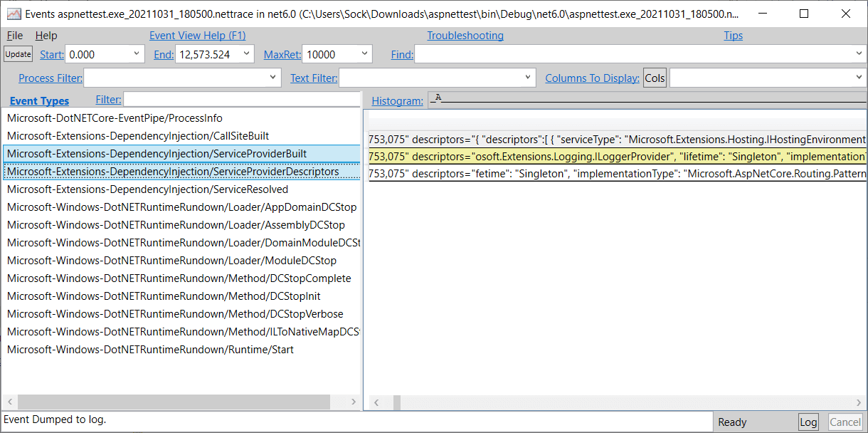Click the Start label link
This screenshot has width=868, height=433.
pyautogui.click(x=52, y=54)
